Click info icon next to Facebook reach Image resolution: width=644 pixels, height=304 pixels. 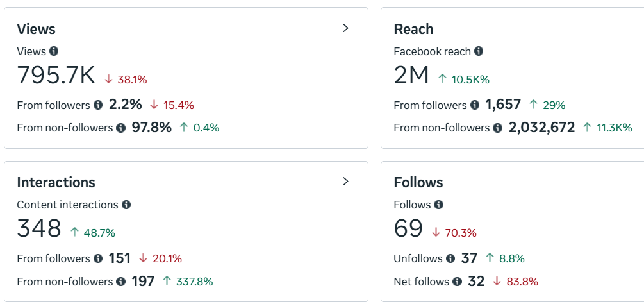pos(479,51)
